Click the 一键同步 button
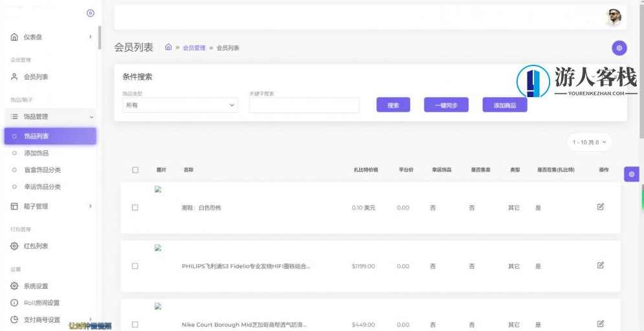The width and height of the screenshot is (644, 331). [x=446, y=105]
